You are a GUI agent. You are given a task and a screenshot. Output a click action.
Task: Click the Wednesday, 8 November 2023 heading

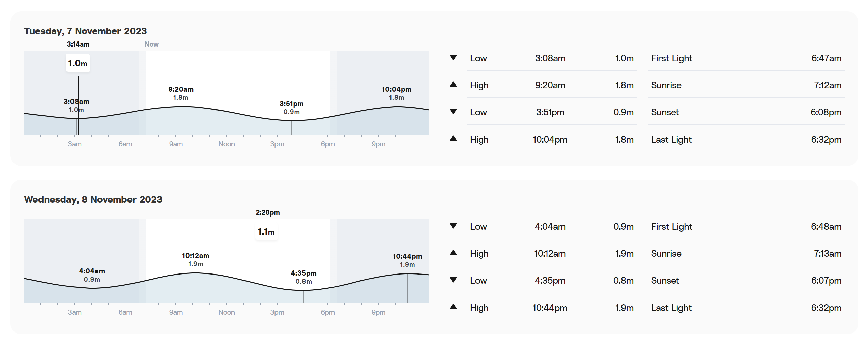[93, 199]
